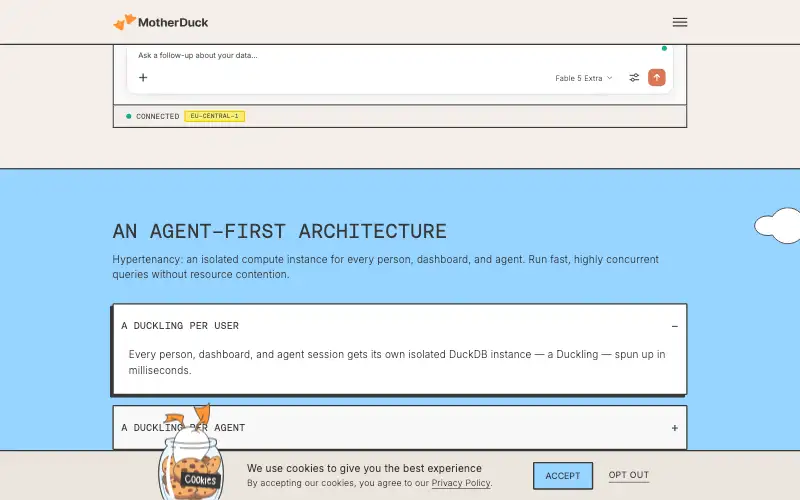This screenshot has width=800, height=500.
Task: Open the chat settings sliders icon
Action: tap(634, 78)
